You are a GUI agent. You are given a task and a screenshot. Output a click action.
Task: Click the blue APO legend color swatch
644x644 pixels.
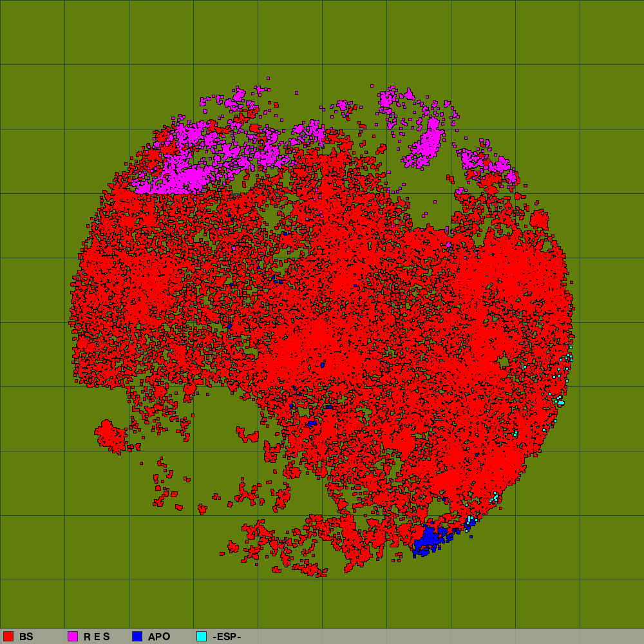click(137, 636)
